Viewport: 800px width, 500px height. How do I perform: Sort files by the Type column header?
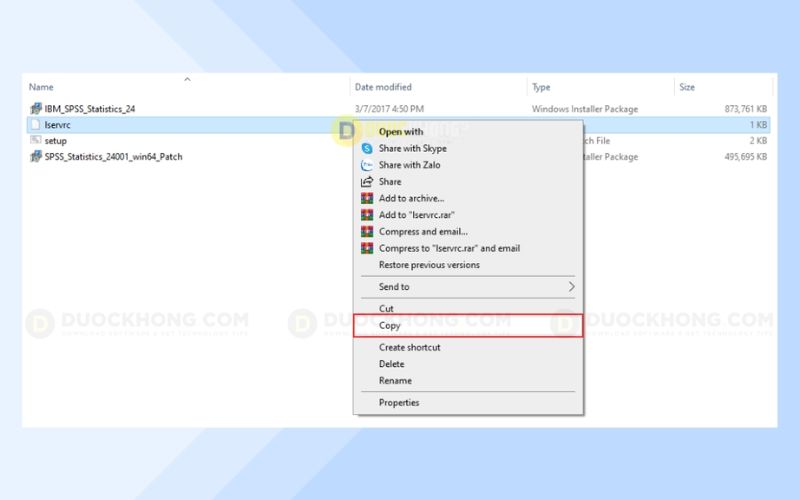(541, 87)
